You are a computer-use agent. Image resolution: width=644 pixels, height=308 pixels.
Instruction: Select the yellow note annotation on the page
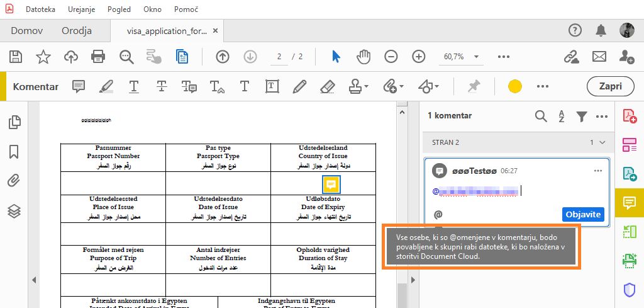331,184
